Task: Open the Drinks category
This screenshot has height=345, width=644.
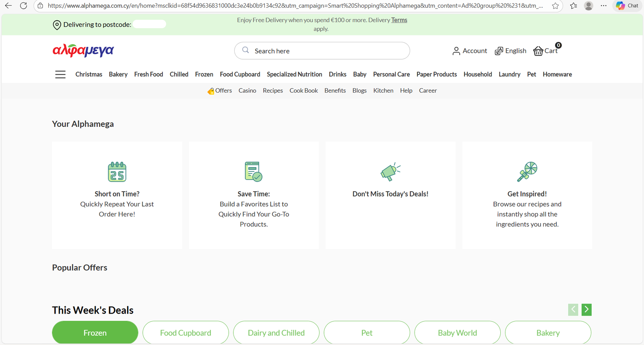Action: [338, 74]
